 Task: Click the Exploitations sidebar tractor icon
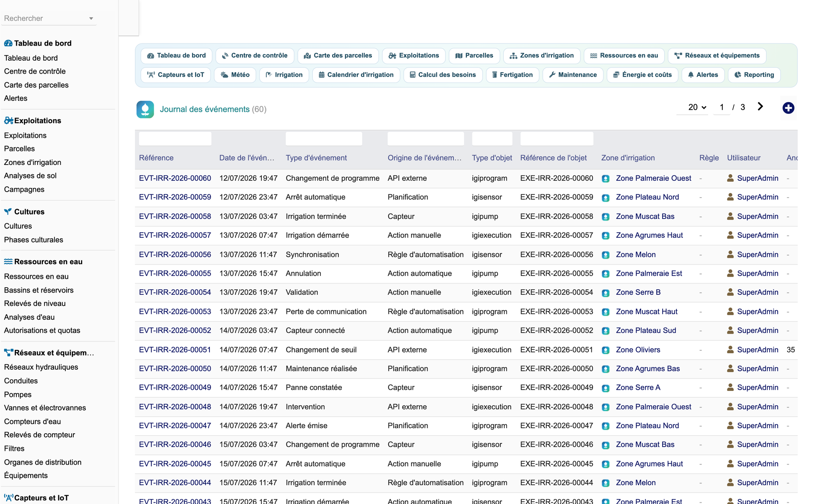click(8, 121)
